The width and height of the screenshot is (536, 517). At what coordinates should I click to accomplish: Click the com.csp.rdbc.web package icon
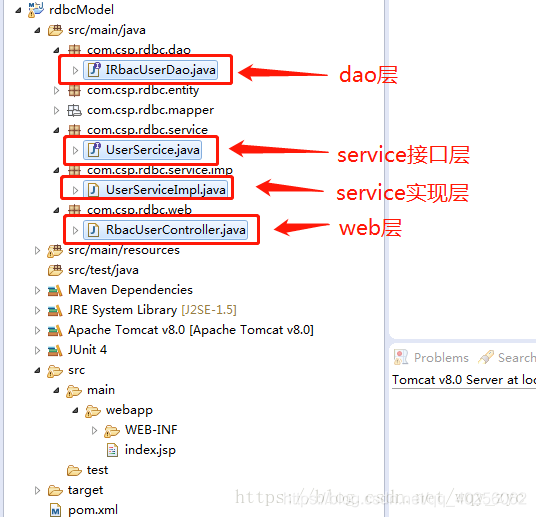(74, 210)
